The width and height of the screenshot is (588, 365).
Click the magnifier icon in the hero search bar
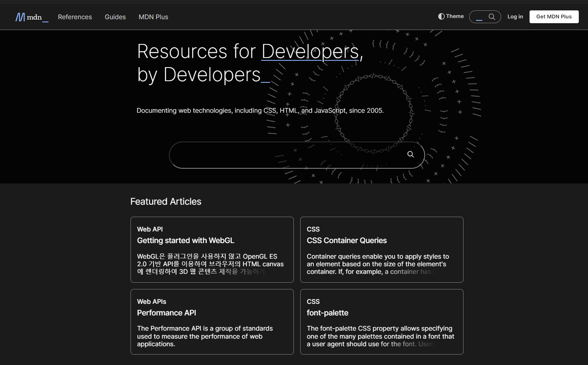pyautogui.click(x=410, y=154)
